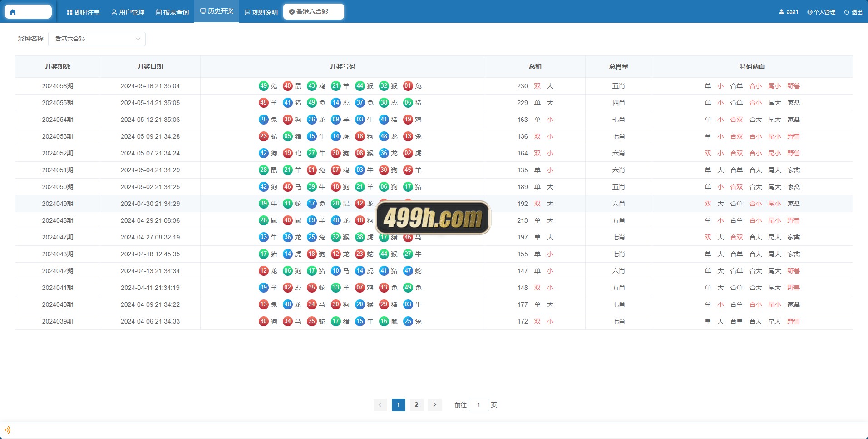Click ball 47 in row 2024042期
The height and width of the screenshot is (439, 868).
click(408, 270)
